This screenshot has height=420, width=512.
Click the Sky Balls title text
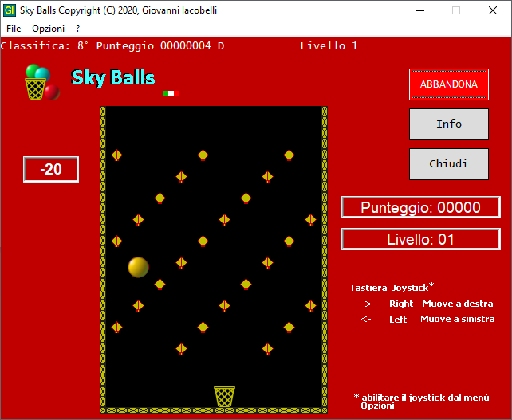pyautogui.click(x=113, y=77)
